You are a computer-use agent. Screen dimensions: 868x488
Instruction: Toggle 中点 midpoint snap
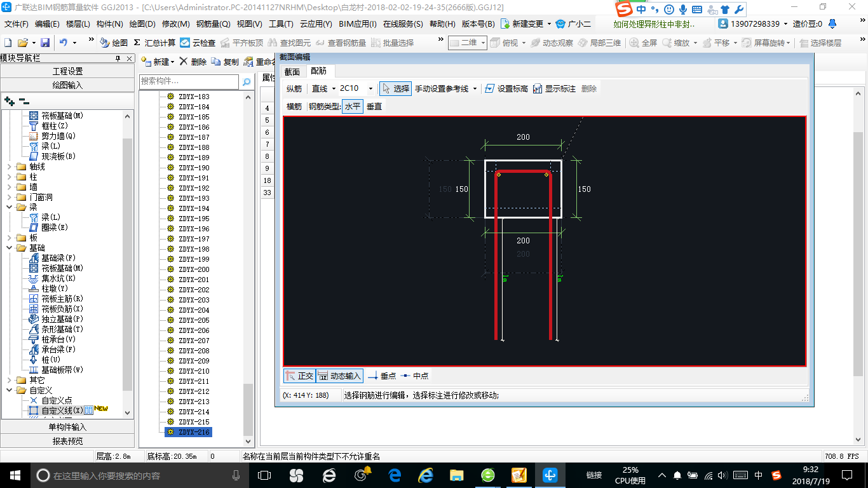pyautogui.click(x=414, y=376)
